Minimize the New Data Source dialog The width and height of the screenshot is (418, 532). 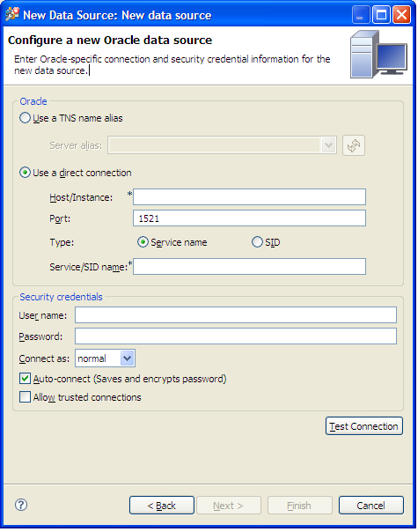[361, 15]
